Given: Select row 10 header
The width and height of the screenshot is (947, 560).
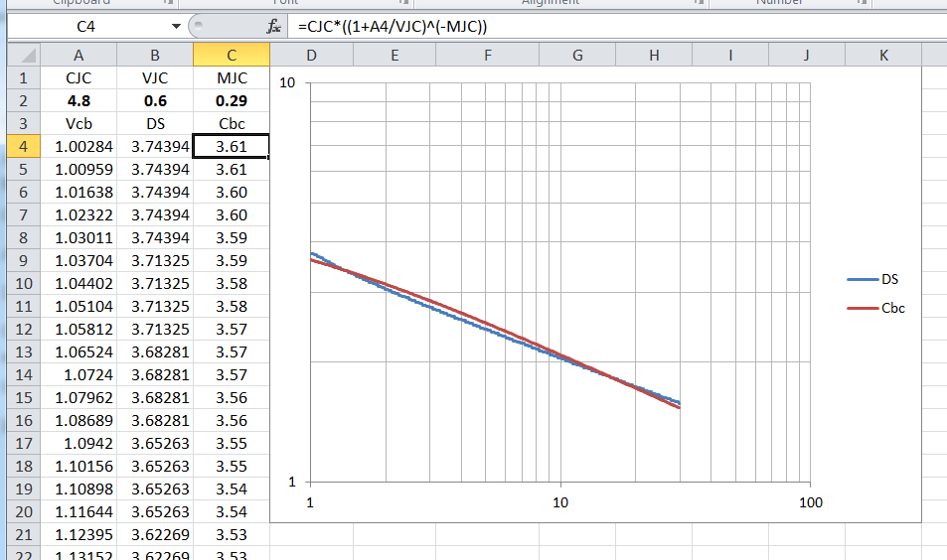Looking at the screenshot, I should tap(24, 284).
